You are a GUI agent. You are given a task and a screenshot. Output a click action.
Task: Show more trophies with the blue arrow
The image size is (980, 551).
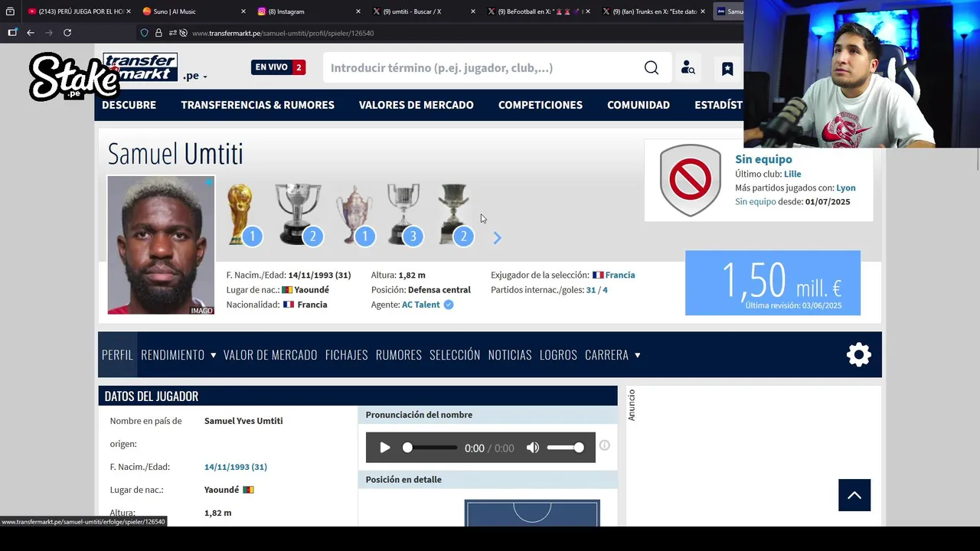[497, 238]
